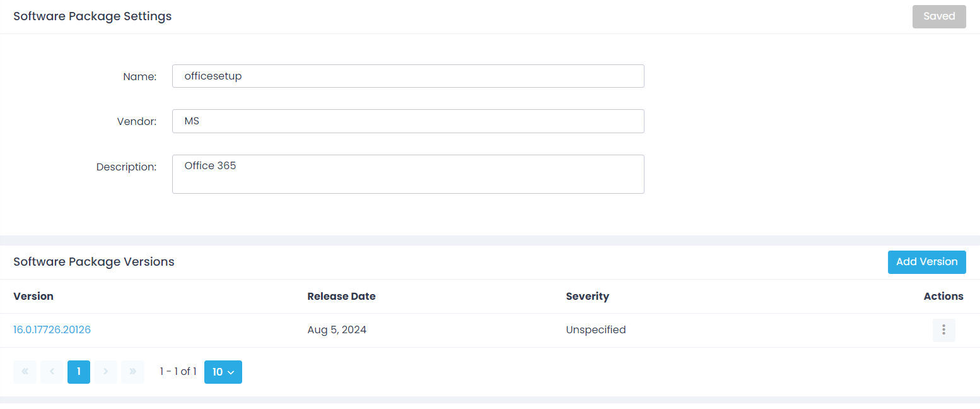Jump to the first page with double-arrow icon

(25, 372)
